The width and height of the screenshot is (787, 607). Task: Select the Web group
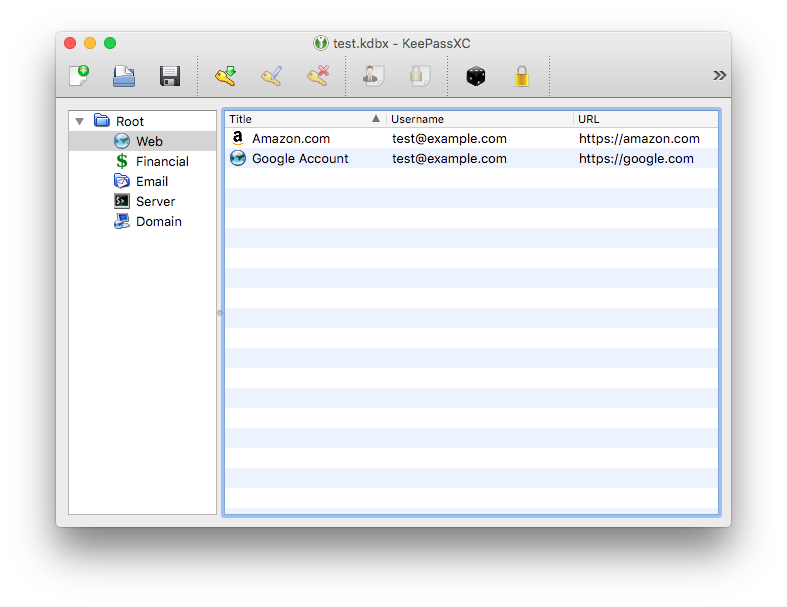143,141
